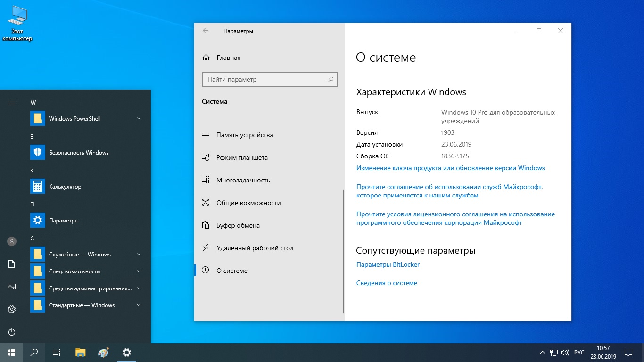Viewport: 644px width, 362px height.
Task: Click the letter Б header in Start menu
Action: point(32,137)
